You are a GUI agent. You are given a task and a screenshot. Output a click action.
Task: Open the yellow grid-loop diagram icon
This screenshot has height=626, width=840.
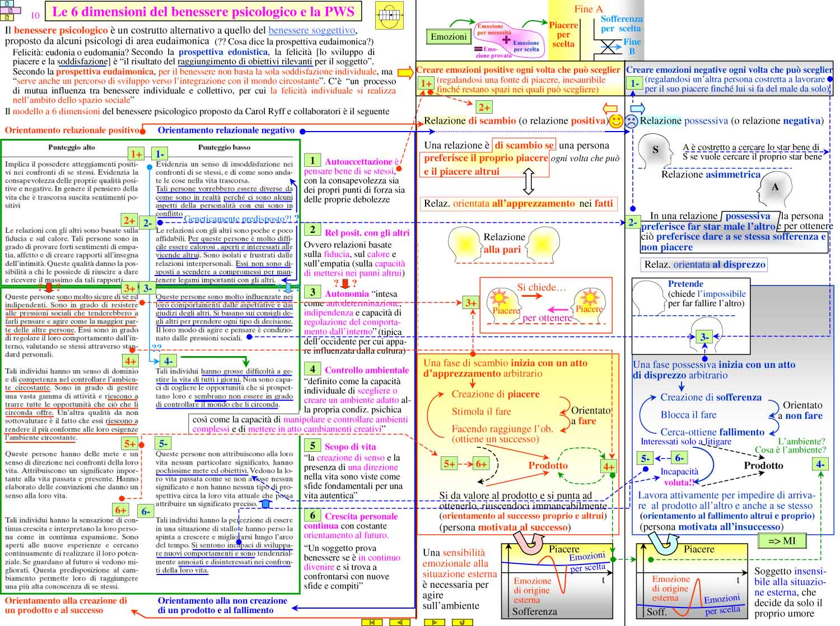[390, 15]
